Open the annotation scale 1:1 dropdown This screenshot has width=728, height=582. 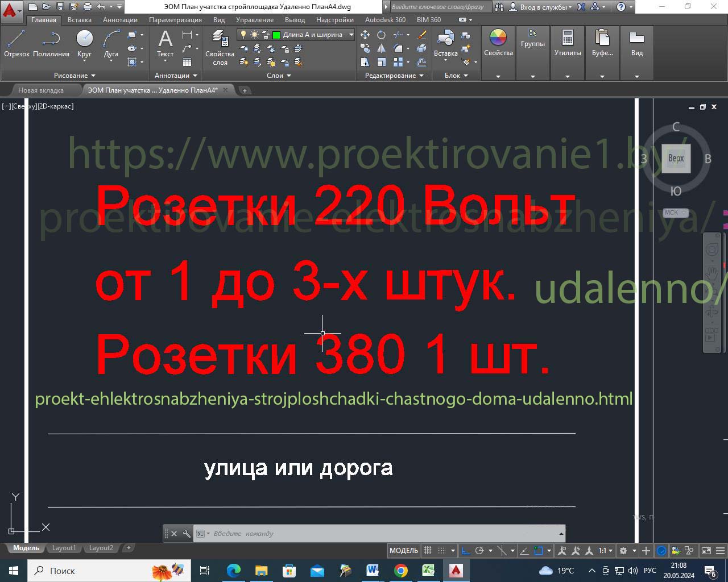(605, 550)
